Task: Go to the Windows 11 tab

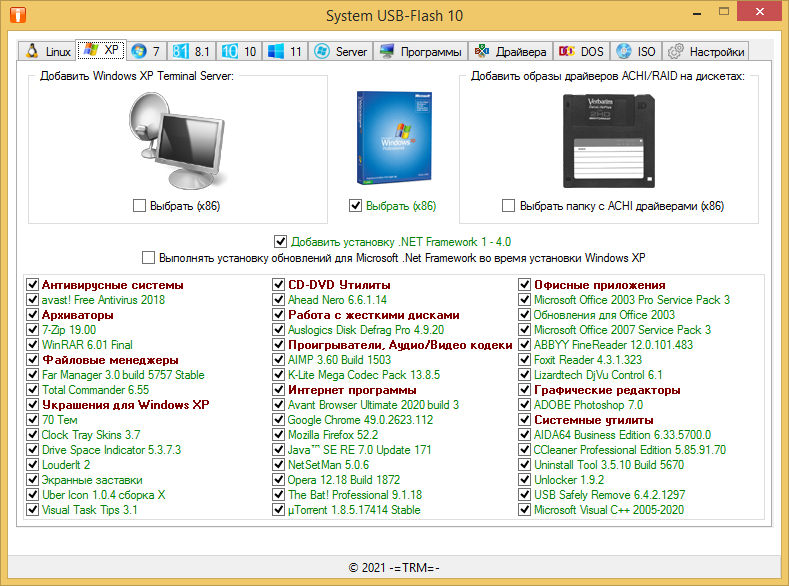Action: coord(285,51)
